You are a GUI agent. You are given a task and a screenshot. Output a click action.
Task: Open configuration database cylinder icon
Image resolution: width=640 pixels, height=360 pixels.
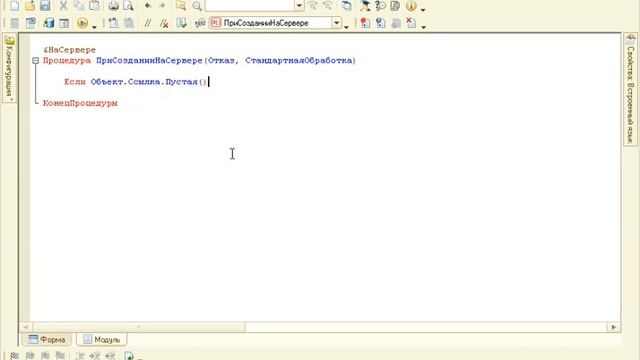[x=49, y=23]
